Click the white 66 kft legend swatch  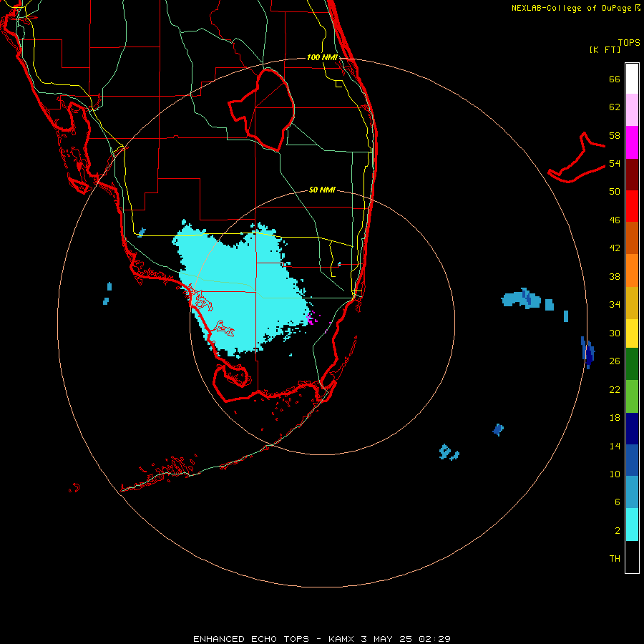pyautogui.click(x=632, y=79)
